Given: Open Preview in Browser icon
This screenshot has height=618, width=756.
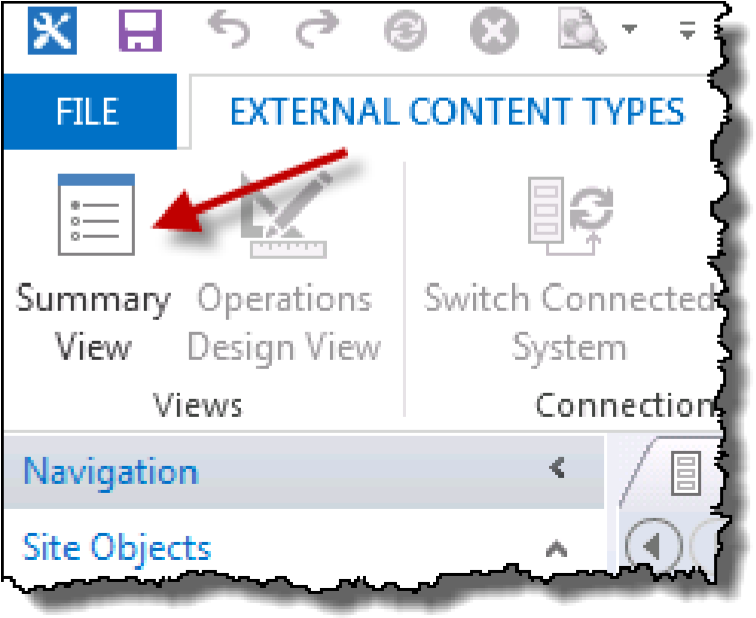Looking at the screenshot, I should (x=581, y=30).
